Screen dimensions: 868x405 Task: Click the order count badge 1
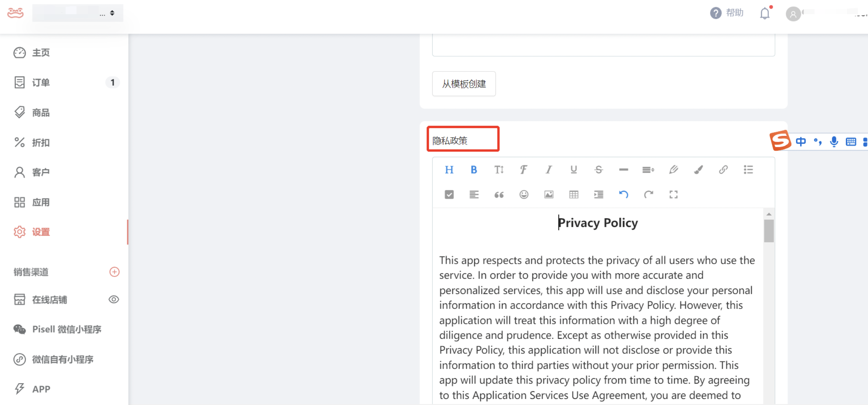(x=113, y=83)
